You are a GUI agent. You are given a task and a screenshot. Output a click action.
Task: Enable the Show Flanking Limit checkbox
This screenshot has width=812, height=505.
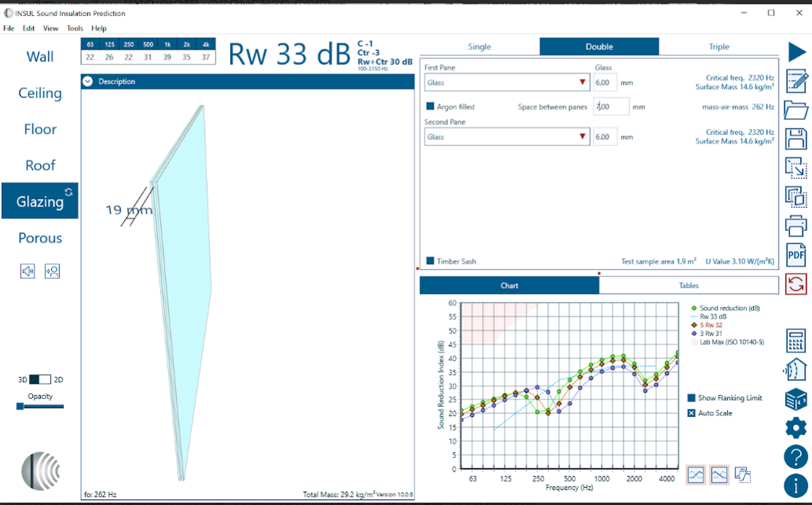pos(692,398)
